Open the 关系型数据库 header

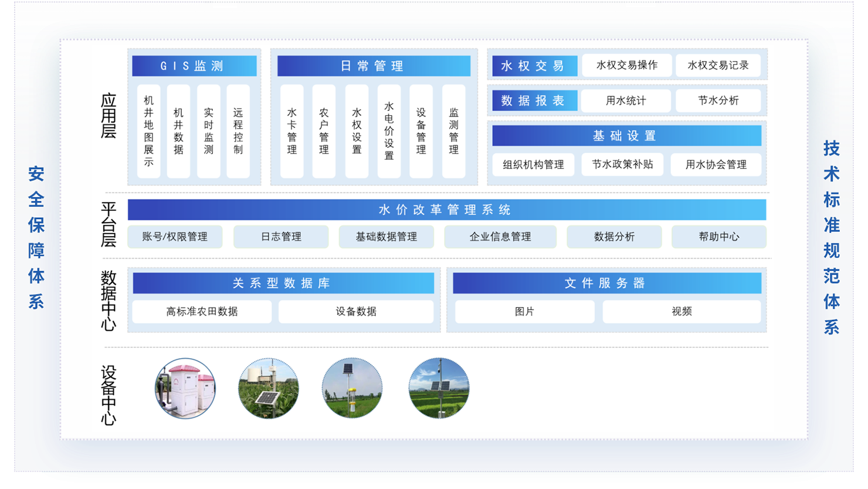coord(283,282)
